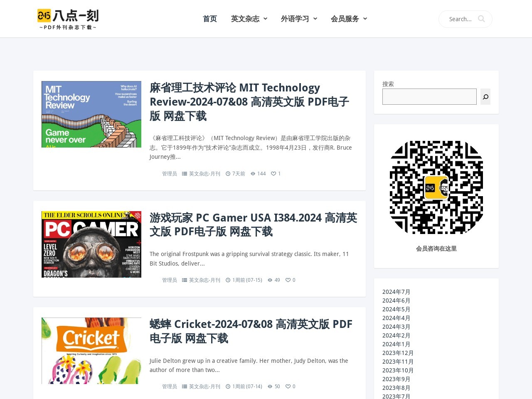This screenshot has height=399, width=532.
Task: Click the header search magnifier icon
Action: (481, 19)
